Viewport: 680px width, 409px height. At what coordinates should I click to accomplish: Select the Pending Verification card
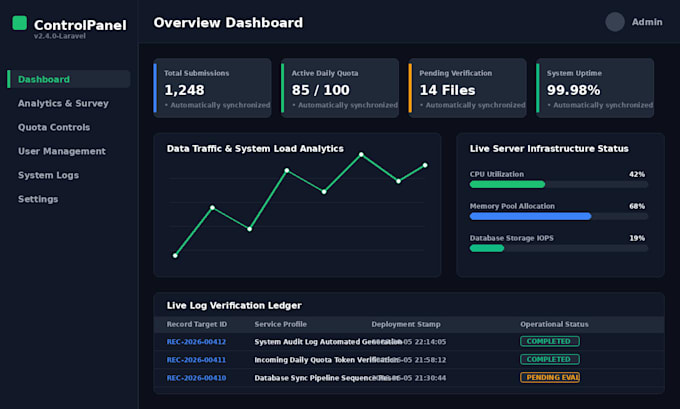pyautogui.click(x=468, y=88)
